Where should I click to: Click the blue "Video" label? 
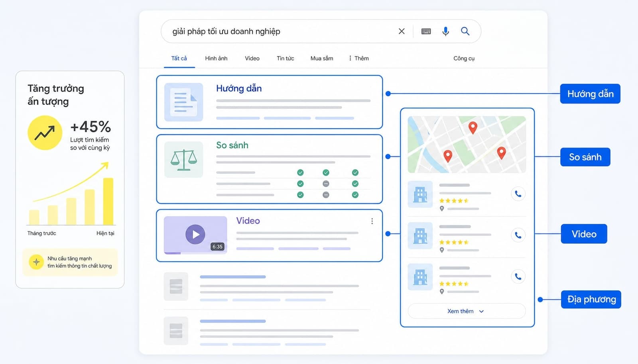584,234
